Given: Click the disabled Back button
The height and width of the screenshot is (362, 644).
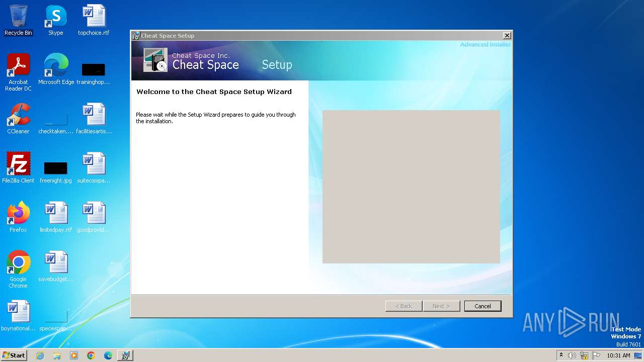Looking at the screenshot, I should point(404,306).
